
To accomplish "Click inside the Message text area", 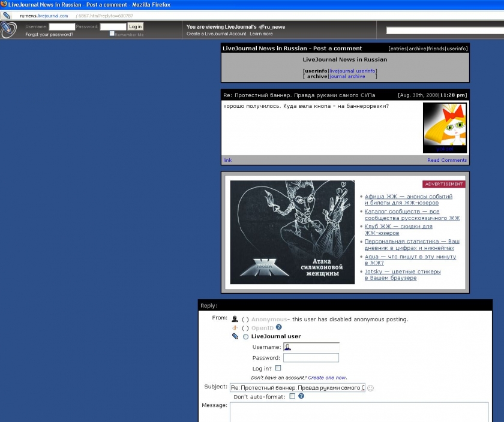I will (x=359, y=412).
